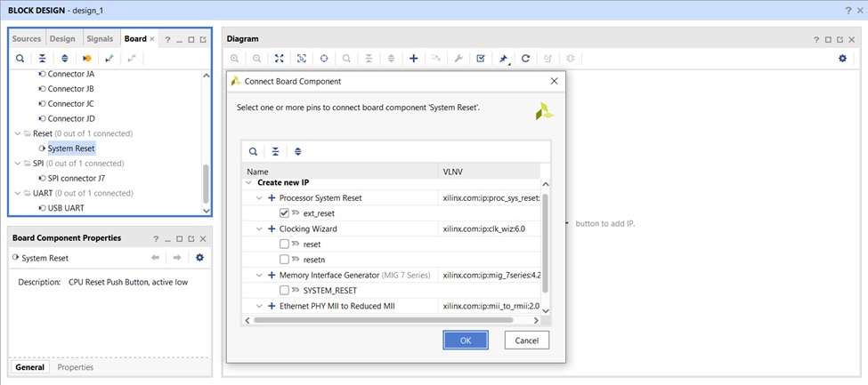Open the Board Component Properties settings gear
This screenshot has height=385, width=868.
[199, 257]
